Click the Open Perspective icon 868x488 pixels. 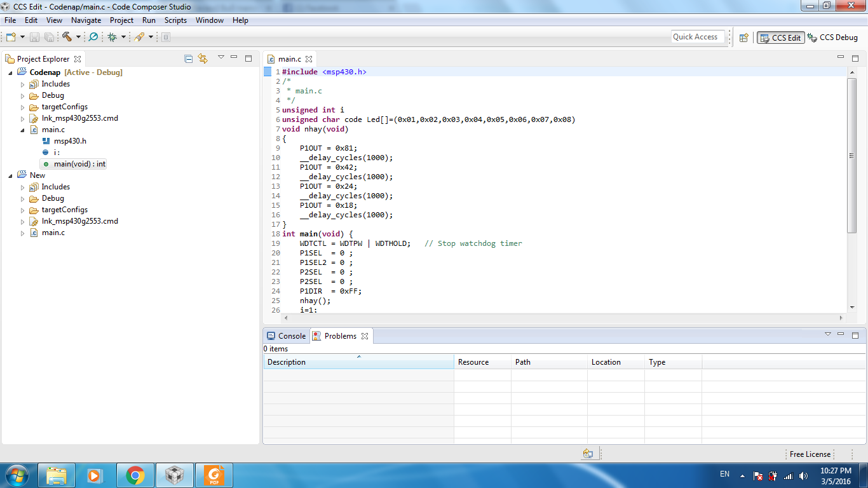743,37
